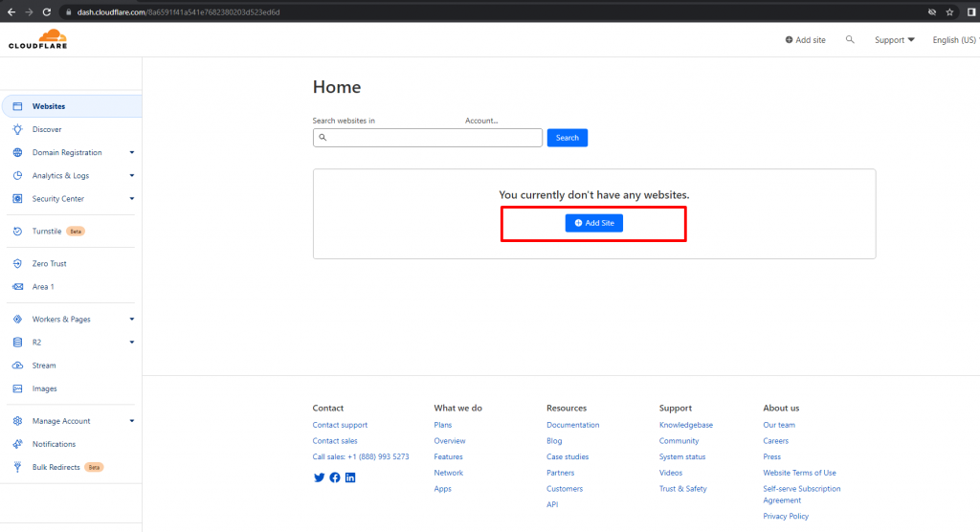Click the blue Add Site button

(593, 223)
